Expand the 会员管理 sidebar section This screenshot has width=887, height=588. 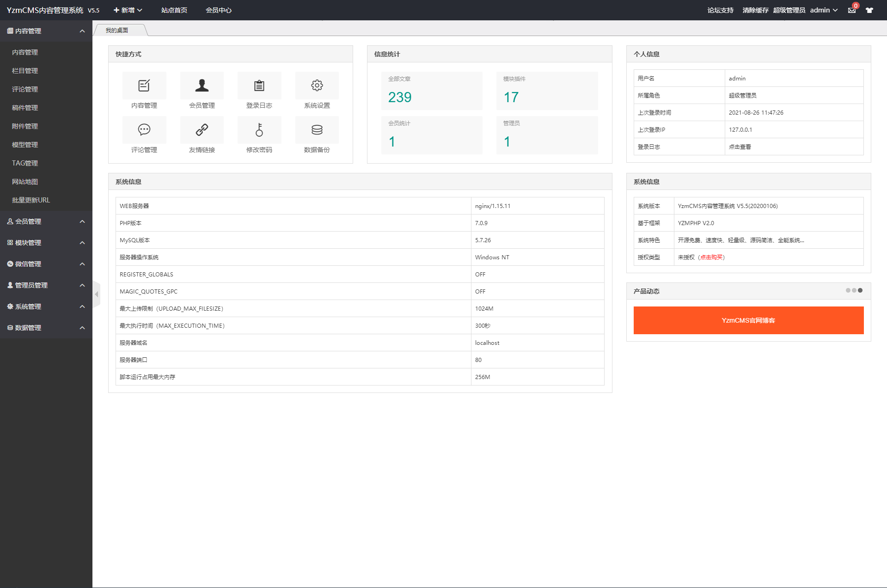tap(46, 221)
